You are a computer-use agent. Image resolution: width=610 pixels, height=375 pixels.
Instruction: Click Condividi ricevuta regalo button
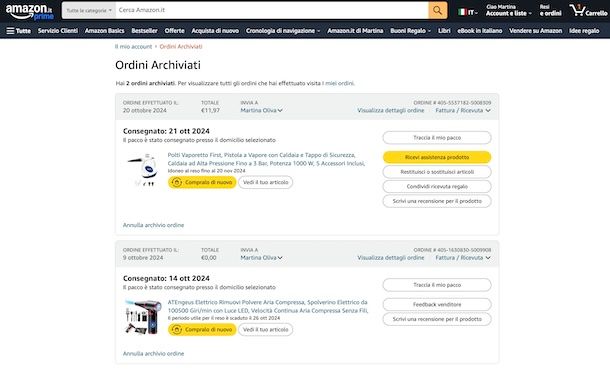tap(437, 187)
